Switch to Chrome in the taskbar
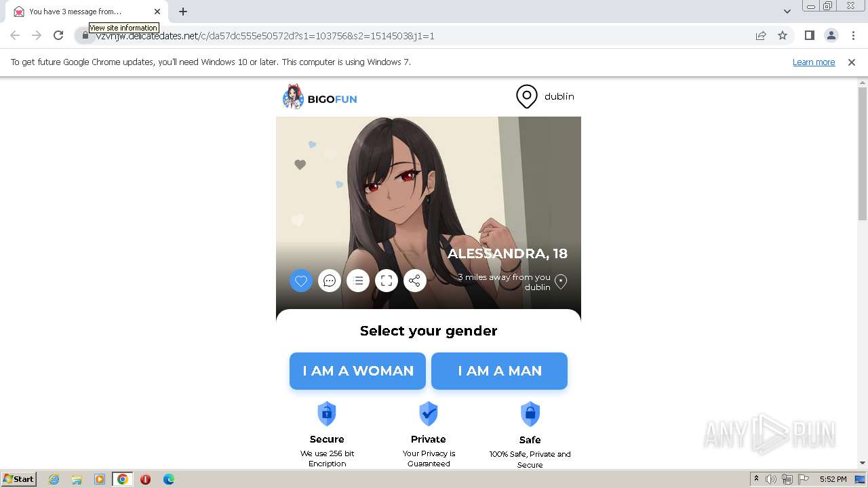Viewport: 868px width, 488px height. pos(123,479)
